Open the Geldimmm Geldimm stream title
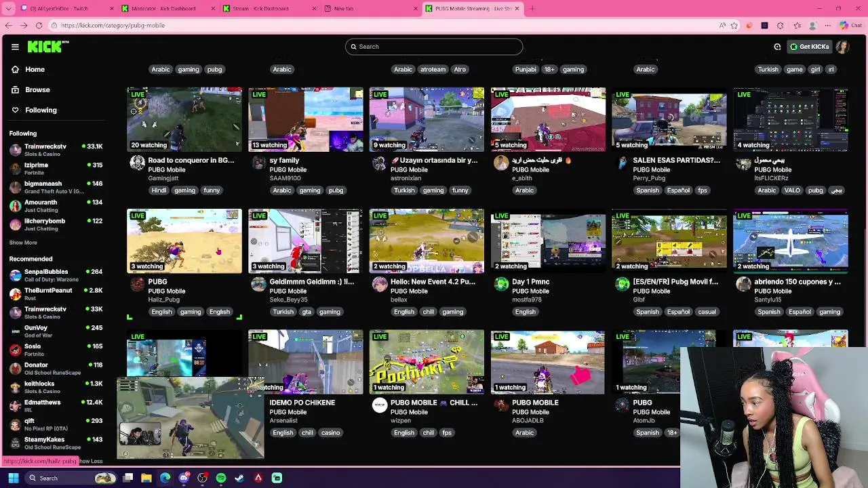This screenshot has height=488, width=868. (312, 282)
